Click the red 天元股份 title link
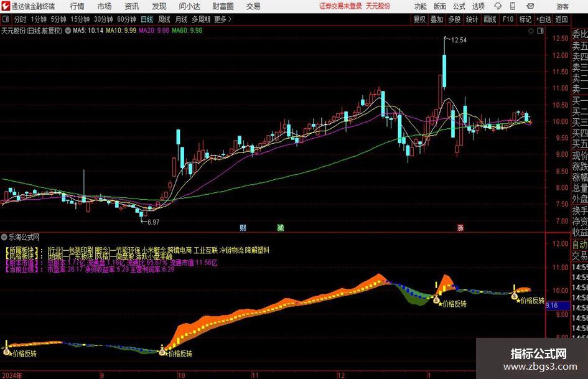Image resolution: width=588 pixels, height=379 pixels. click(378, 6)
